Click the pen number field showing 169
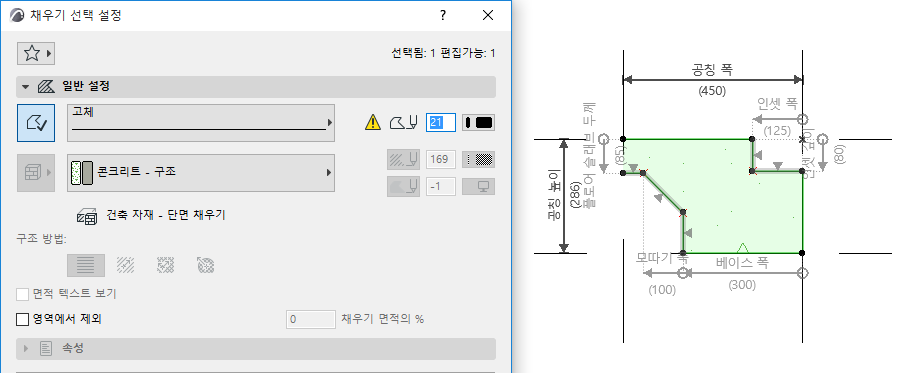Screen dimensions: 905x373 [x=441, y=159]
